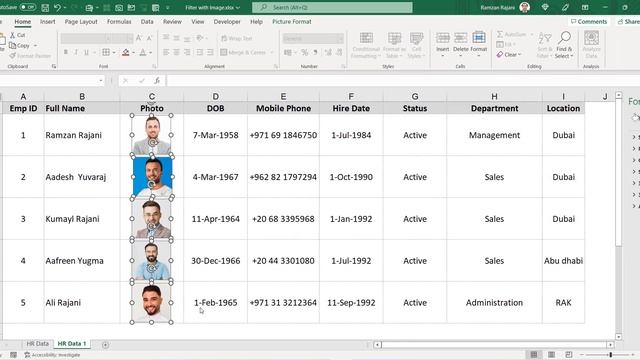Open the Copy dropdown arrow

point(35,46)
